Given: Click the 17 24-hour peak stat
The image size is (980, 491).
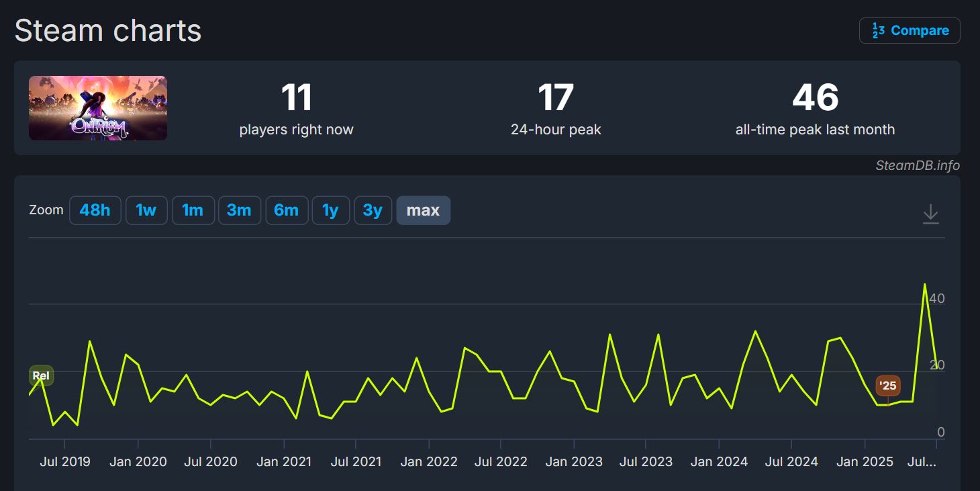Looking at the screenshot, I should pyautogui.click(x=556, y=108).
